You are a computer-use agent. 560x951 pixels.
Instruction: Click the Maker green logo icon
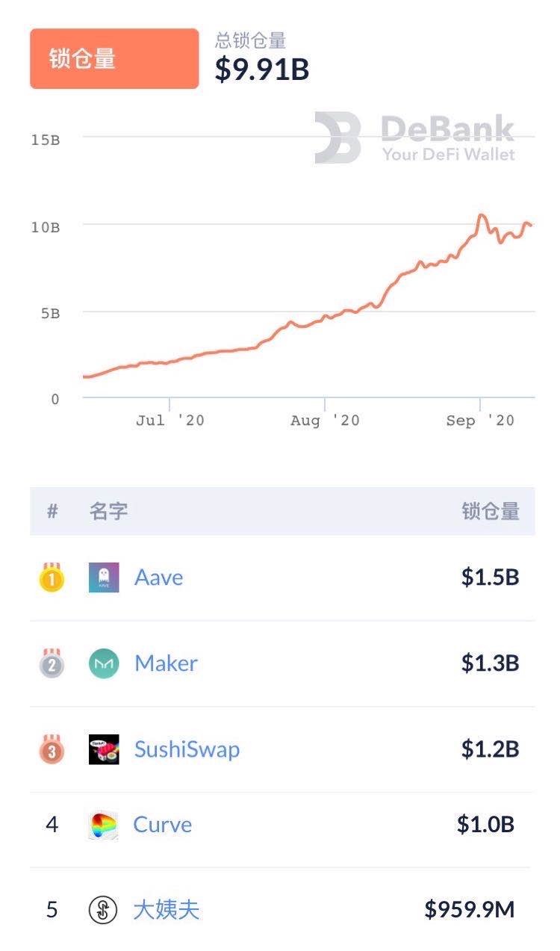[104, 663]
